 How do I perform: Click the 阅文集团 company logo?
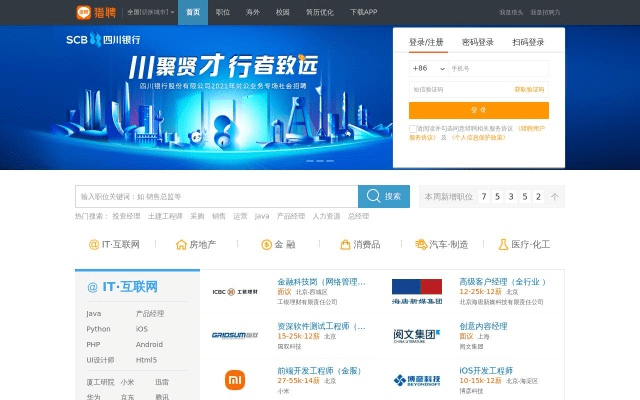(x=417, y=336)
